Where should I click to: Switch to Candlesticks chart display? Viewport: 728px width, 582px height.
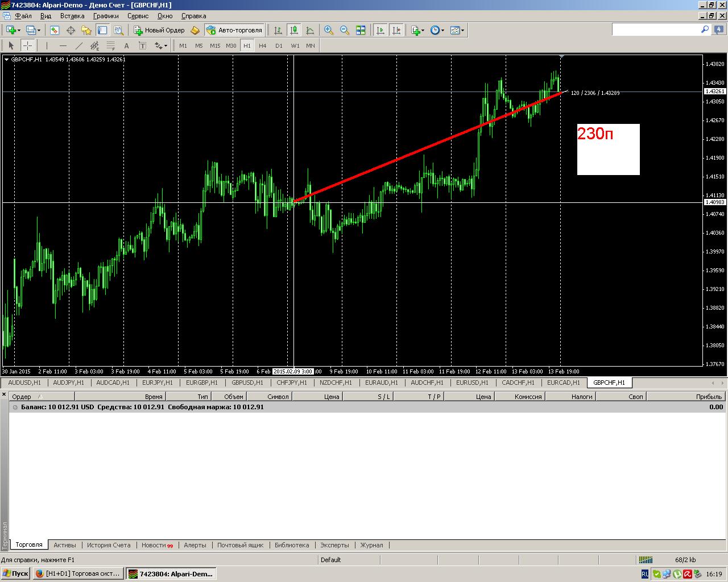coord(294,30)
